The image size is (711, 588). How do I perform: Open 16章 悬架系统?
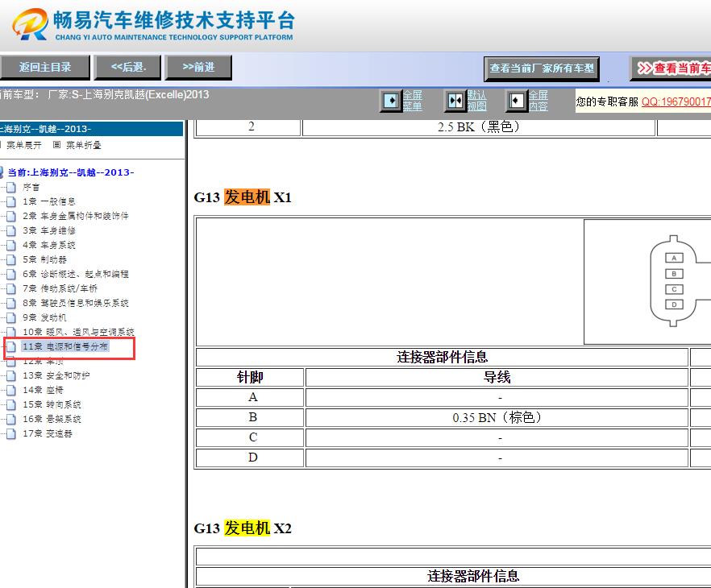pyautogui.click(x=52, y=419)
